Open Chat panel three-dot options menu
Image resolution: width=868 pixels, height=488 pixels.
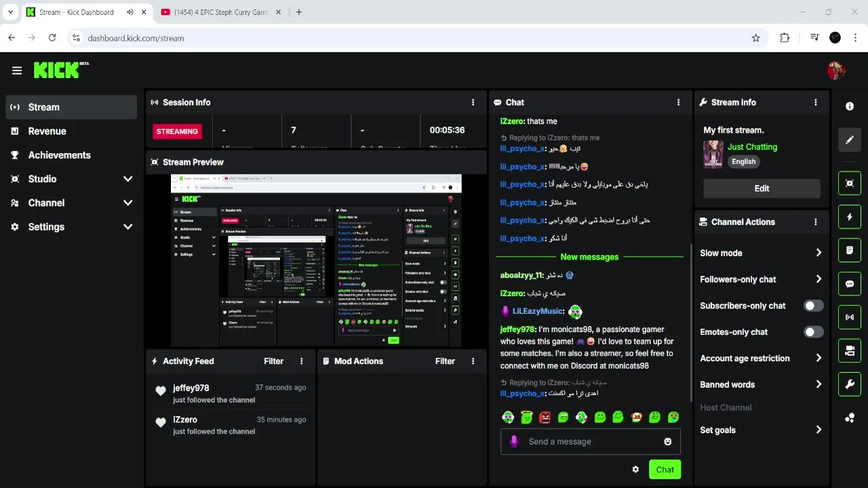678,102
